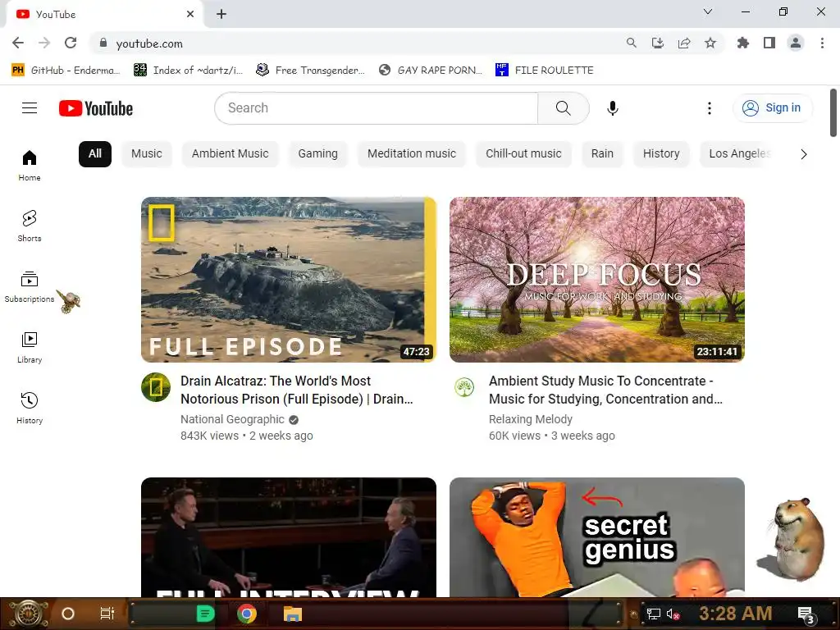The height and width of the screenshot is (630, 840).
Task: Click the youtube.com address bar
Action: click(354, 43)
